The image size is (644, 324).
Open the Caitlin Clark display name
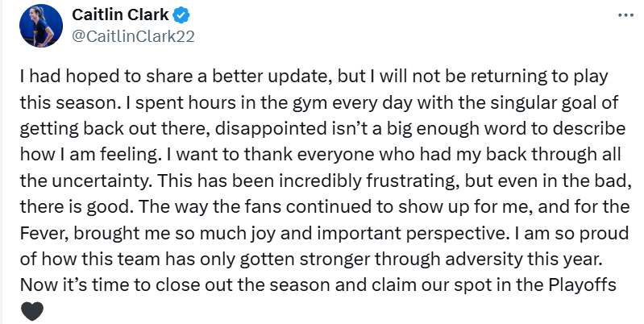point(119,15)
